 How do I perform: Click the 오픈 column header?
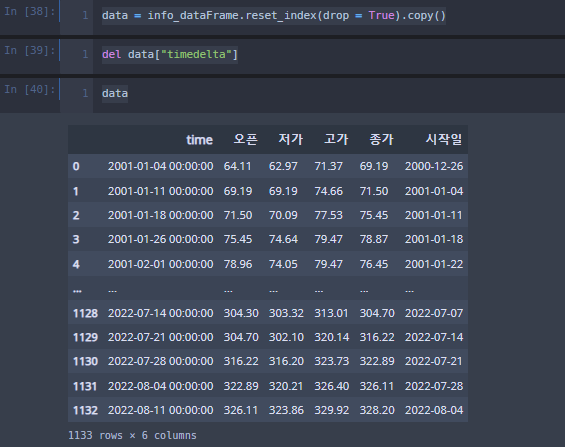coord(245,139)
